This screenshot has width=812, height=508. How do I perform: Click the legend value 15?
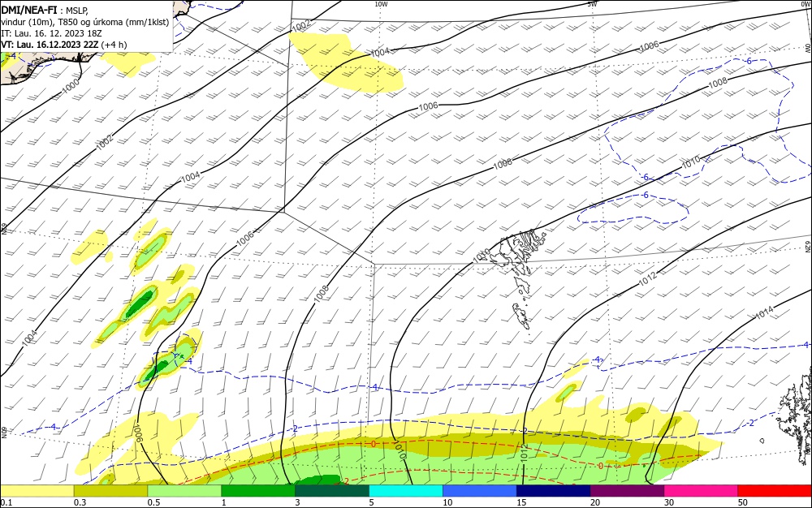coord(521,502)
